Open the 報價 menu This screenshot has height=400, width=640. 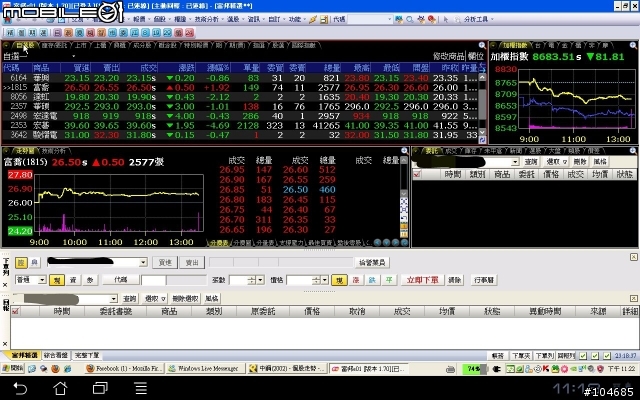point(139,19)
